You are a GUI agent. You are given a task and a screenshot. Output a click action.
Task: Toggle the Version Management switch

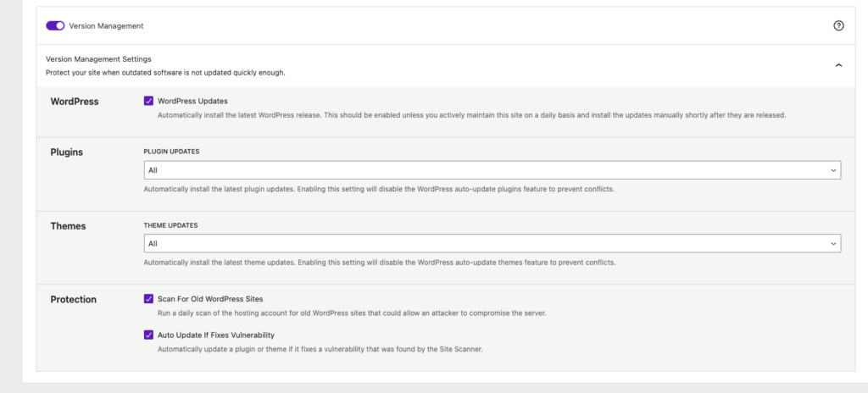[x=55, y=25]
